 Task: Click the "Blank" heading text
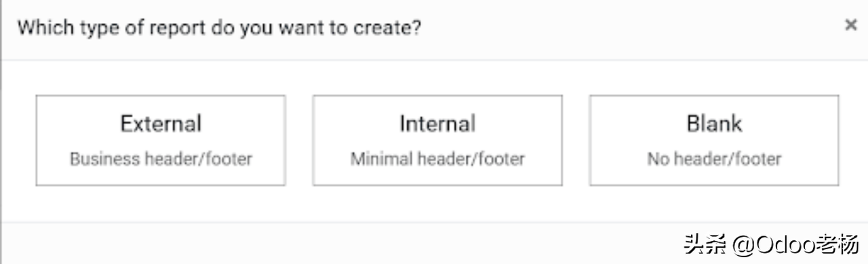coord(714,123)
